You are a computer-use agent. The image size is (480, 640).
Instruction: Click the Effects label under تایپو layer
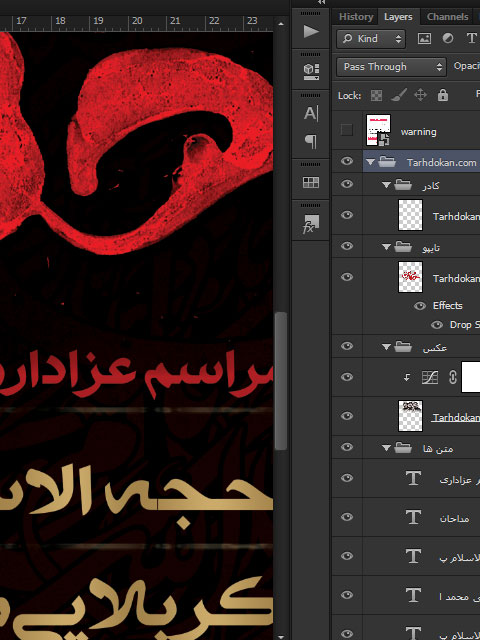447,306
